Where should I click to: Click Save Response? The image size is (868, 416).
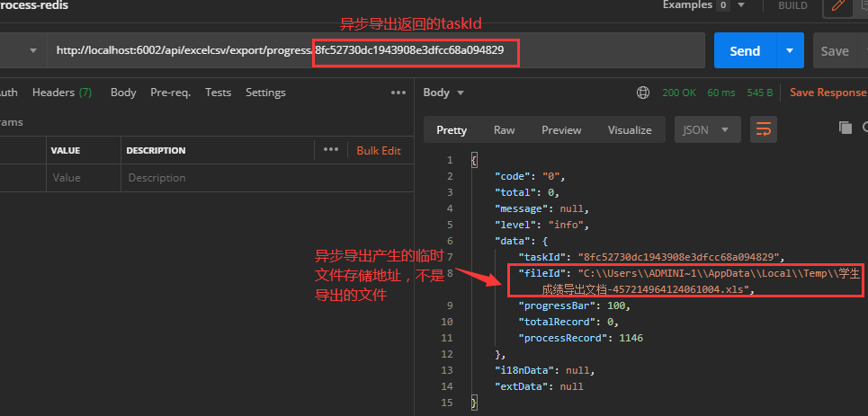point(828,93)
